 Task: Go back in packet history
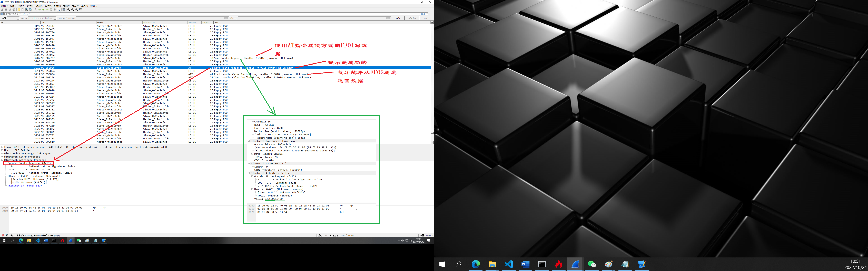[40, 10]
